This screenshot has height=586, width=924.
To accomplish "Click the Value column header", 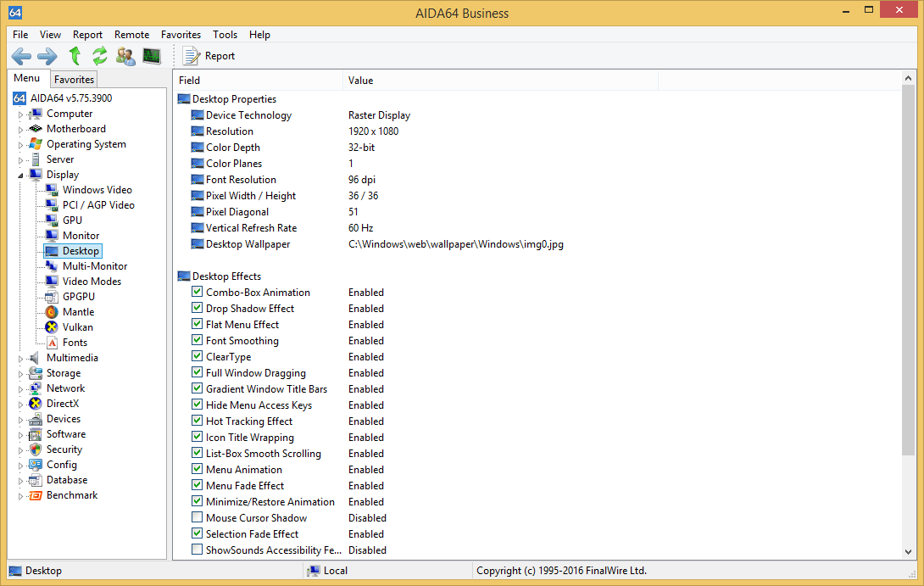I will (499, 81).
